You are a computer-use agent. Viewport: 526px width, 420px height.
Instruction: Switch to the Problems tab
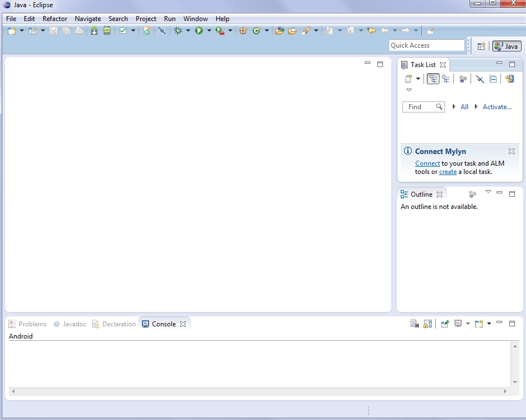tap(28, 324)
